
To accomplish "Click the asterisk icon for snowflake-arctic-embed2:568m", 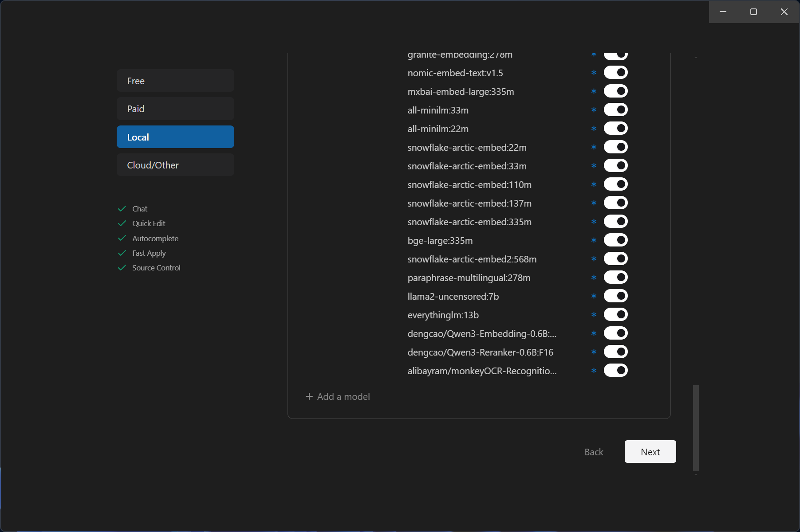I will click(x=594, y=259).
